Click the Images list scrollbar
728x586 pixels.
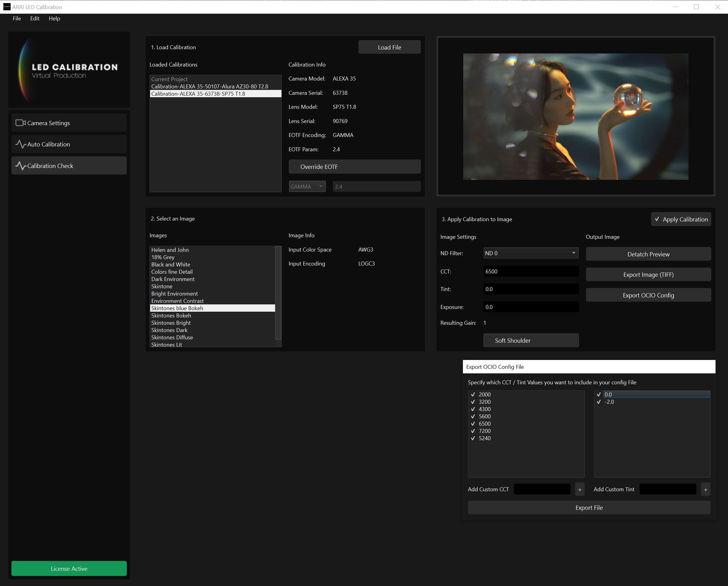278,292
